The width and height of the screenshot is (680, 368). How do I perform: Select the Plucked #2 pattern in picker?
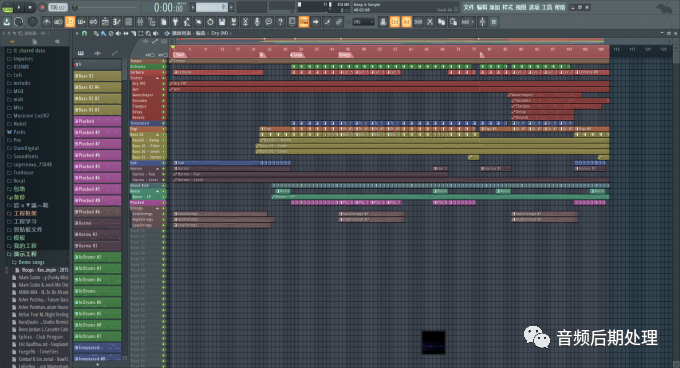point(98,133)
